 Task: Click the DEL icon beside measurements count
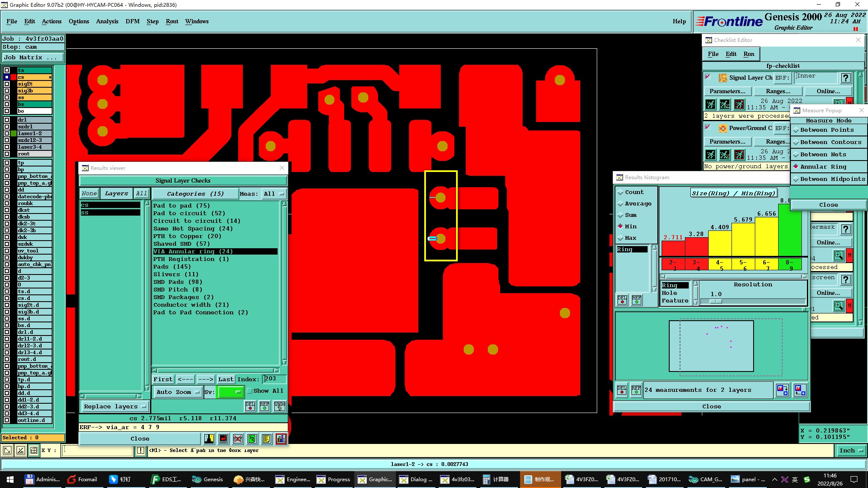[x=621, y=390]
